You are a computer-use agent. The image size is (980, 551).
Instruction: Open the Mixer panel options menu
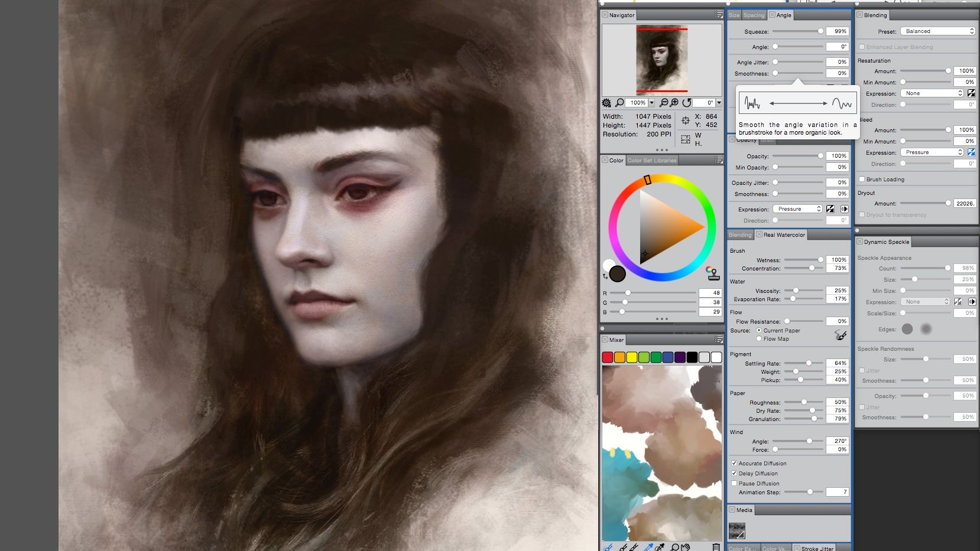[719, 340]
